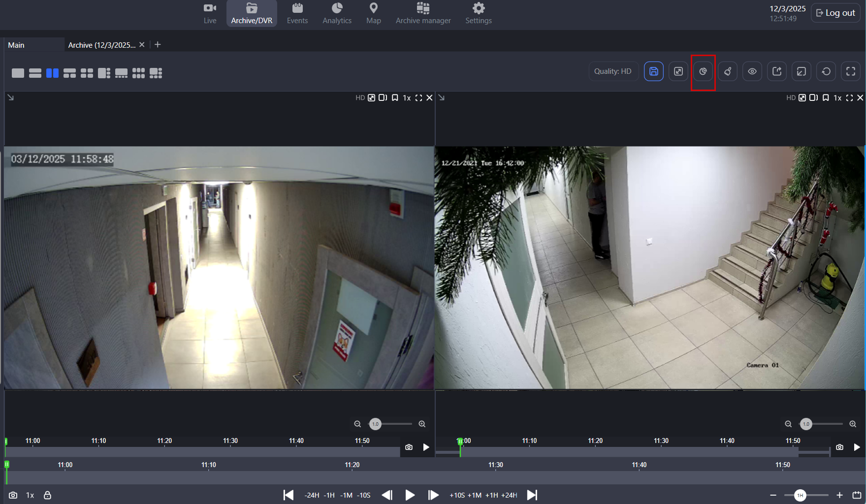
Task: Switch to the Events tab
Action: click(297, 13)
